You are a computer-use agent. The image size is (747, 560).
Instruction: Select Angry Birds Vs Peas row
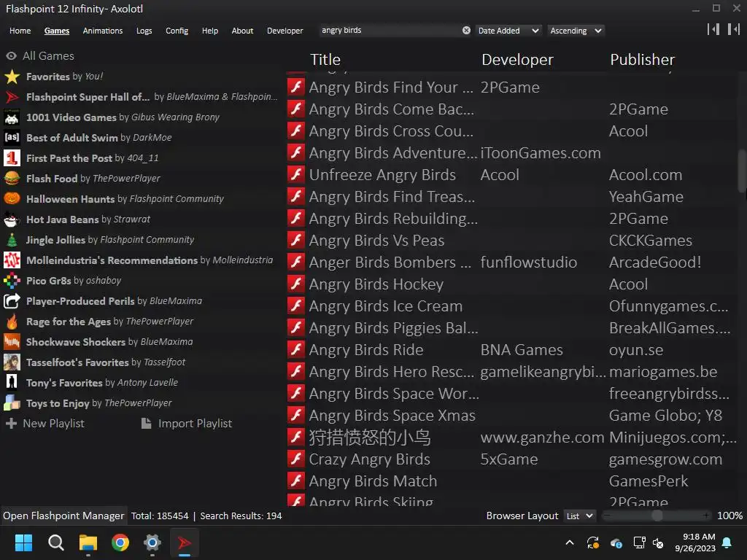pyautogui.click(x=513, y=241)
